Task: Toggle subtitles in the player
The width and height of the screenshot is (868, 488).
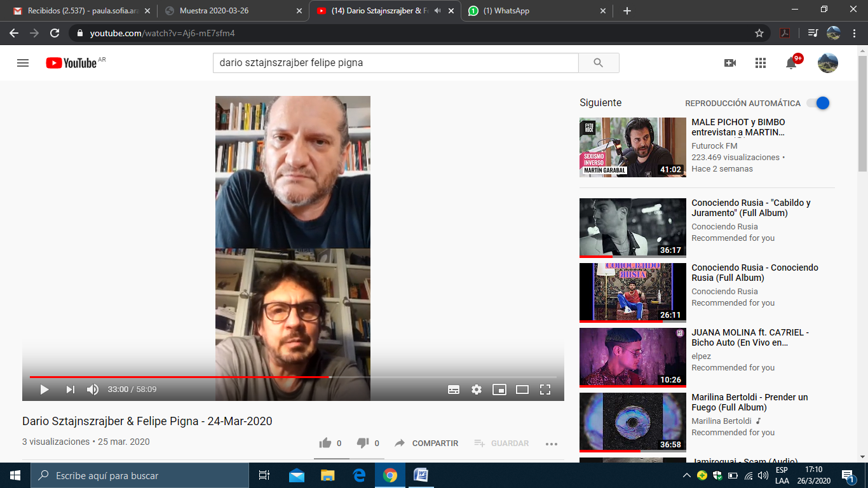Action: tap(454, 390)
